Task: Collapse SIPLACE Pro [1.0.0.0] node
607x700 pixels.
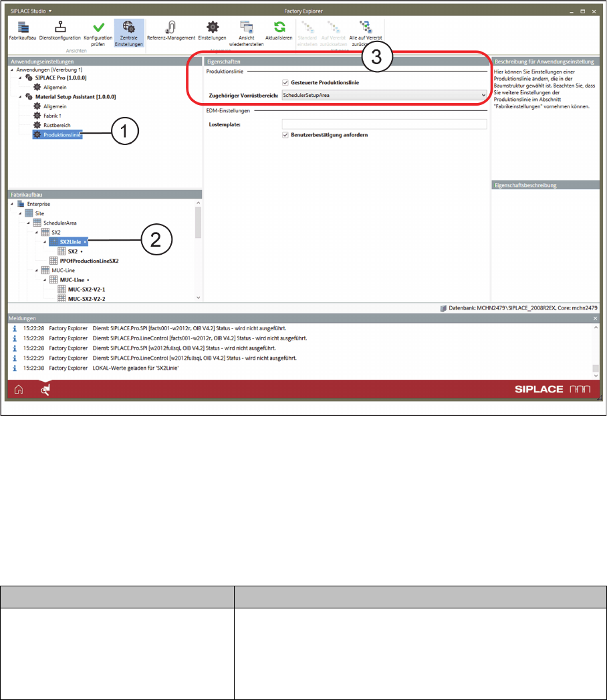Action: pyautogui.click(x=20, y=78)
